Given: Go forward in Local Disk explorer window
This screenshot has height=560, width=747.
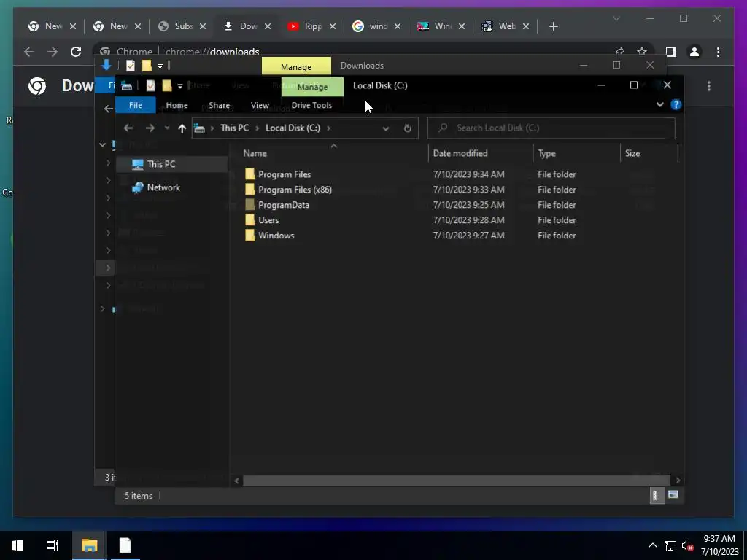Looking at the screenshot, I should (x=150, y=128).
